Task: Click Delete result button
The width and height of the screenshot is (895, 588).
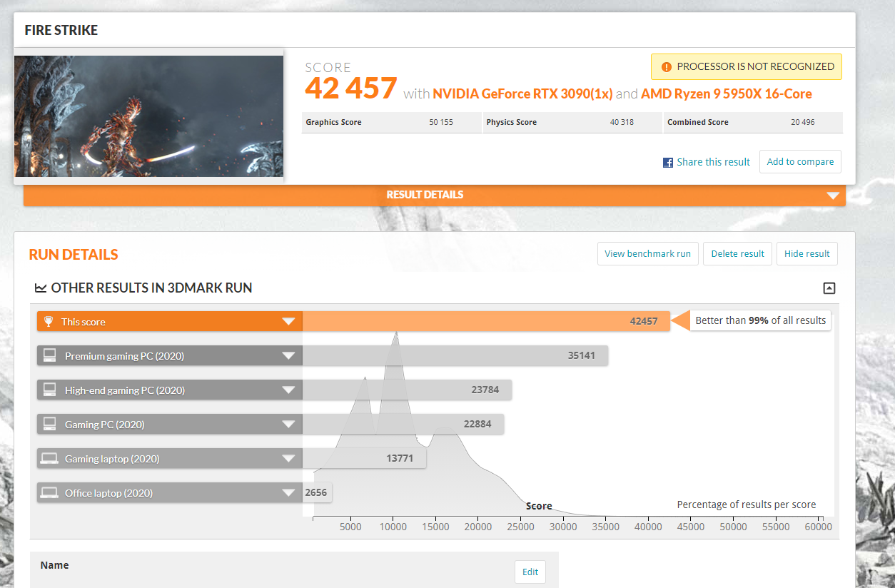Action: tap(737, 253)
